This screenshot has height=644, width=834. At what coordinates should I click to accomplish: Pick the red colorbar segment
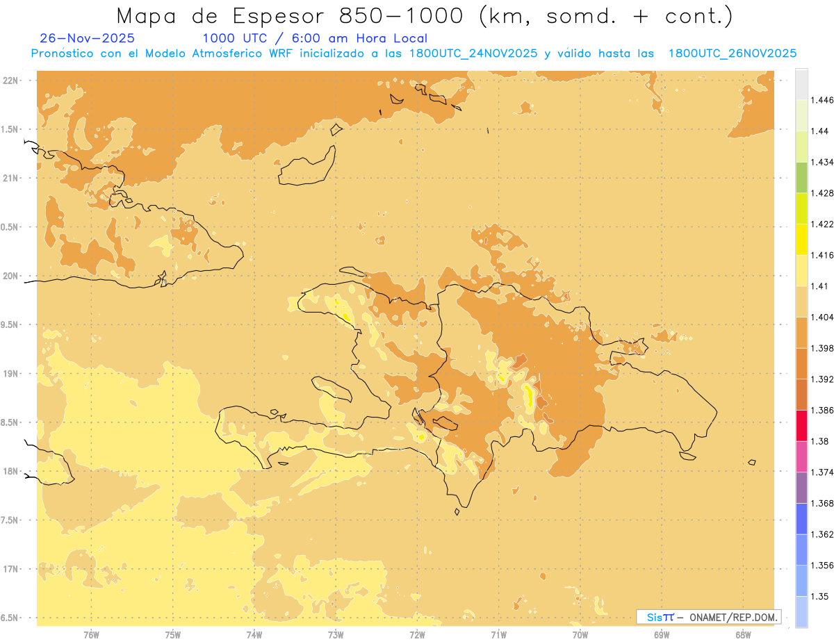click(801, 425)
